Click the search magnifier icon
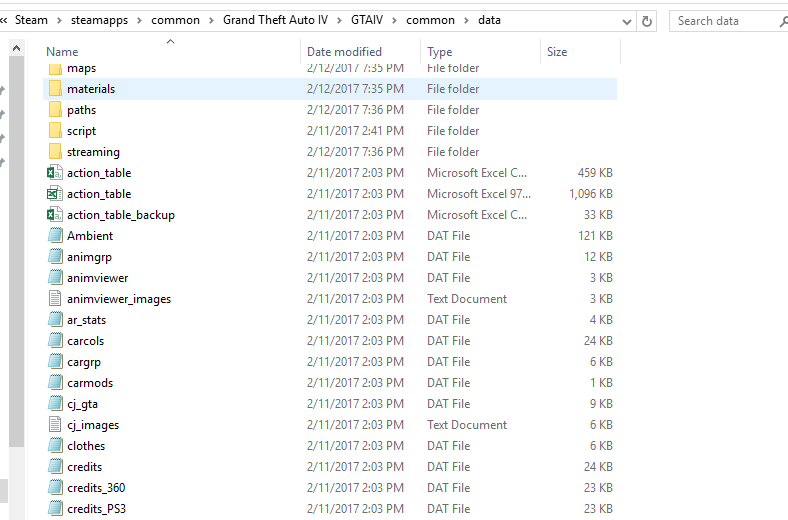Screen dimensions: 788x520 coord(783,21)
